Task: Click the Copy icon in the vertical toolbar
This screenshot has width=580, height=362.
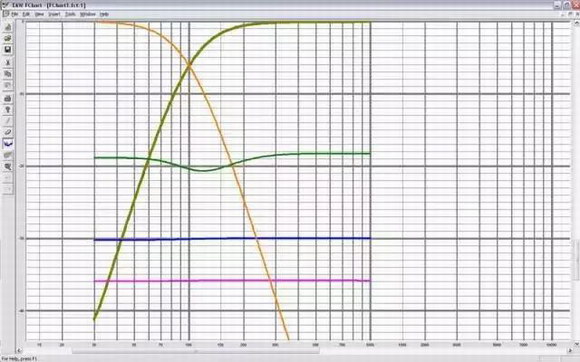Action: (8, 74)
